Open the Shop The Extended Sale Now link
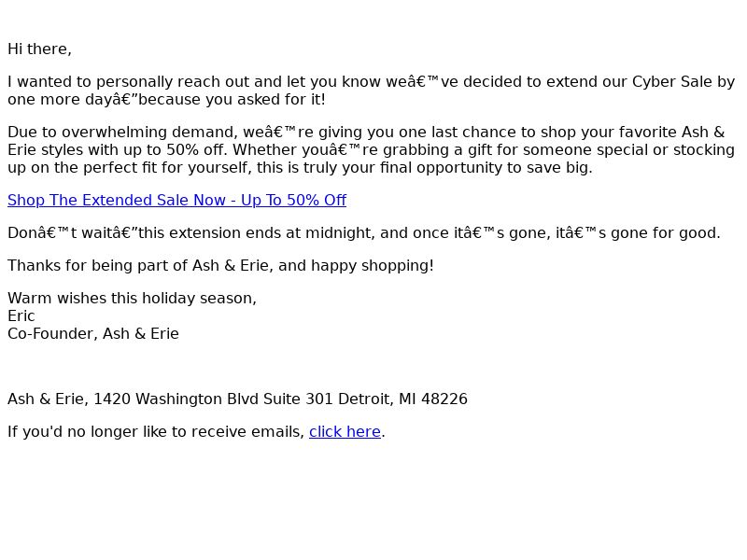 coord(176,200)
